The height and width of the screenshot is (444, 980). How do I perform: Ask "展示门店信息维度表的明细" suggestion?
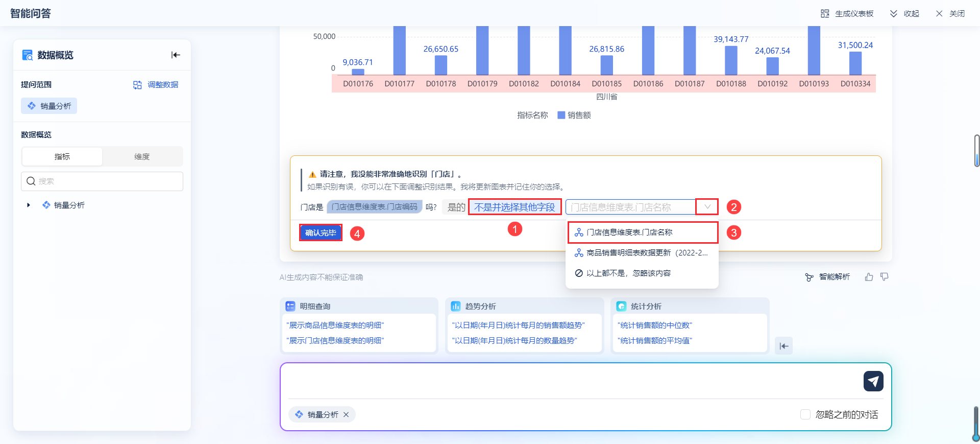[335, 341]
